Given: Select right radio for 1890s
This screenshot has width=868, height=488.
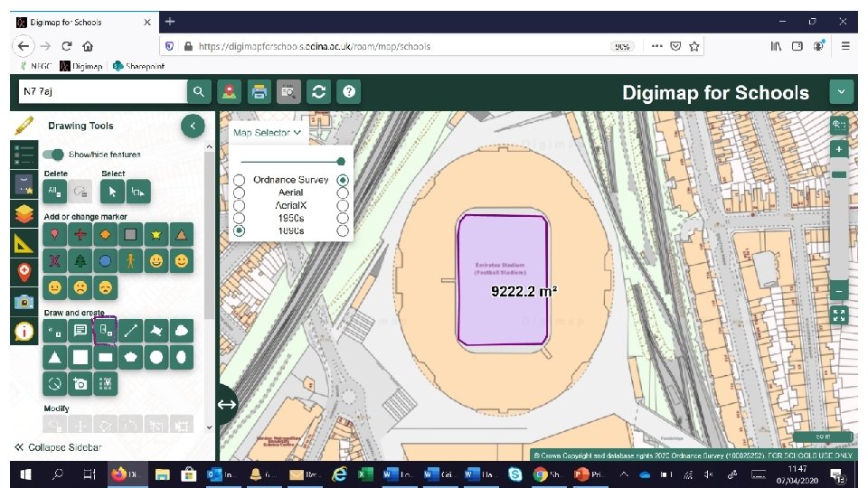Looking at the screenshot, I should pyautogui.click(x=343, y=230).
